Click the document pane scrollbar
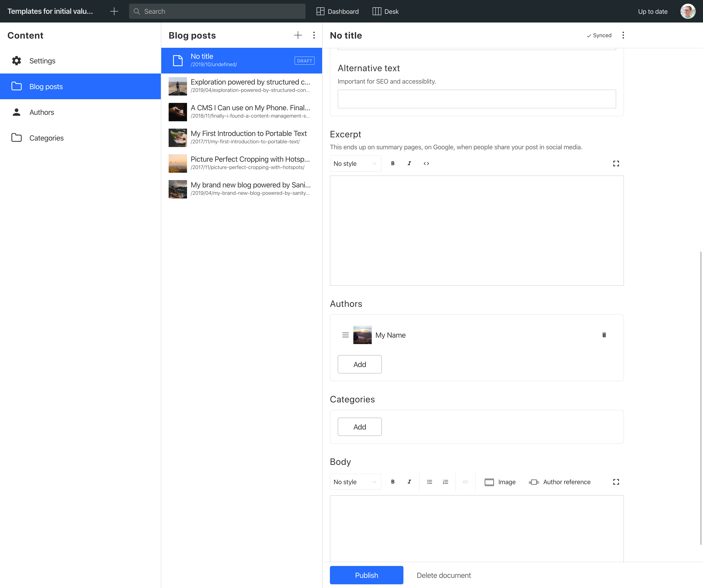 701,398
